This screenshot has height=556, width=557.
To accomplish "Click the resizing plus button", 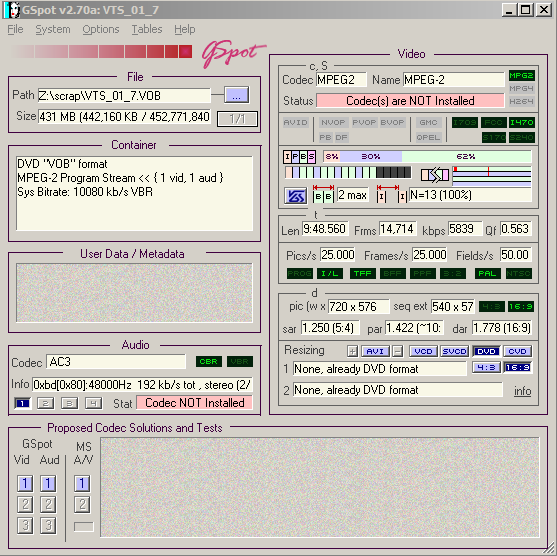I will tap(352, 351).
